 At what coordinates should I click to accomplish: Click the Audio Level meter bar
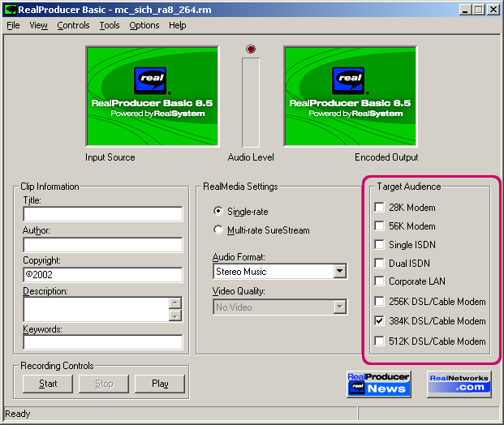pos(251,103)
